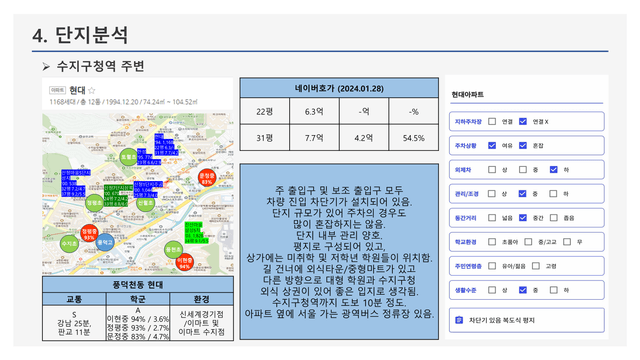Click the 31평 cell in the price table
The width and height of the screenshot is (640, 360).
[x=265, y=138]
